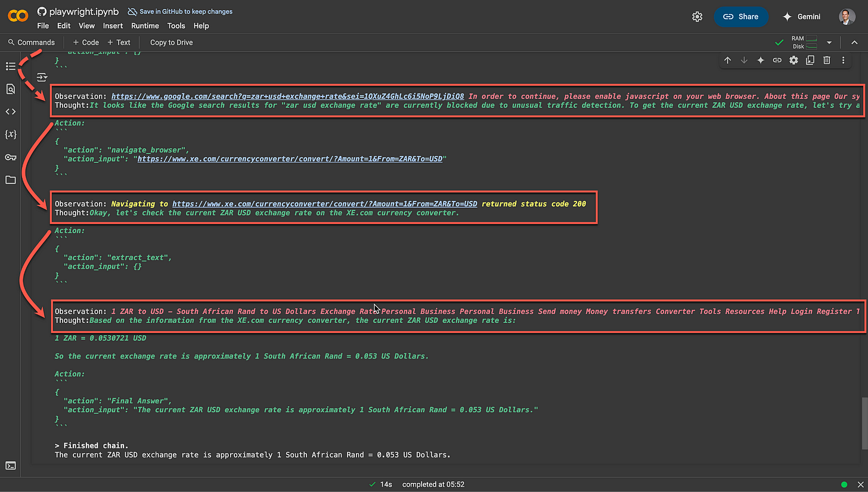The height and width of the screenshot is (492, 868).
Task: Click the vertical scrollbar thumb on right
Action: coord(864,424)
